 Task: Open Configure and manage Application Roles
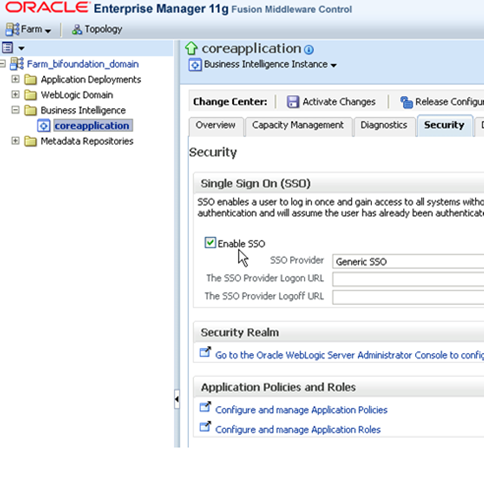point(298,430)
